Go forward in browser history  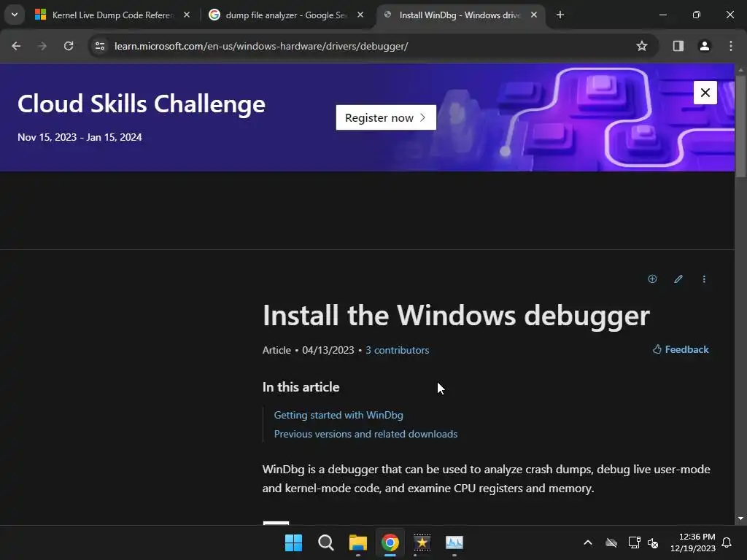point(42,46)
